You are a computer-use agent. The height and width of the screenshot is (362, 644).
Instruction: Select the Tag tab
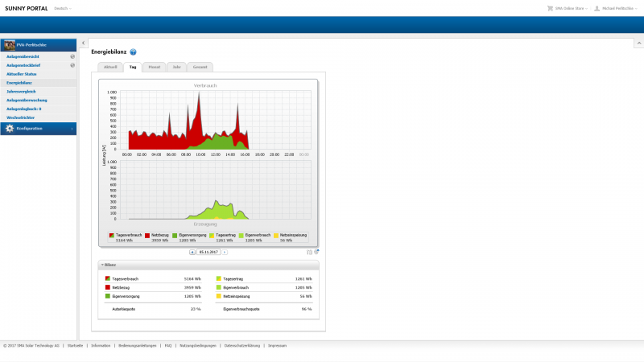coord(133,67)
